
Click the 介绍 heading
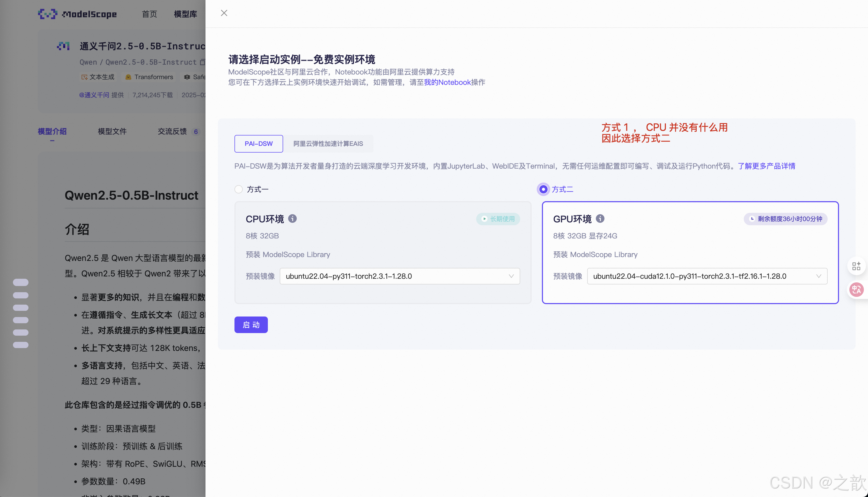click(77, 229)
